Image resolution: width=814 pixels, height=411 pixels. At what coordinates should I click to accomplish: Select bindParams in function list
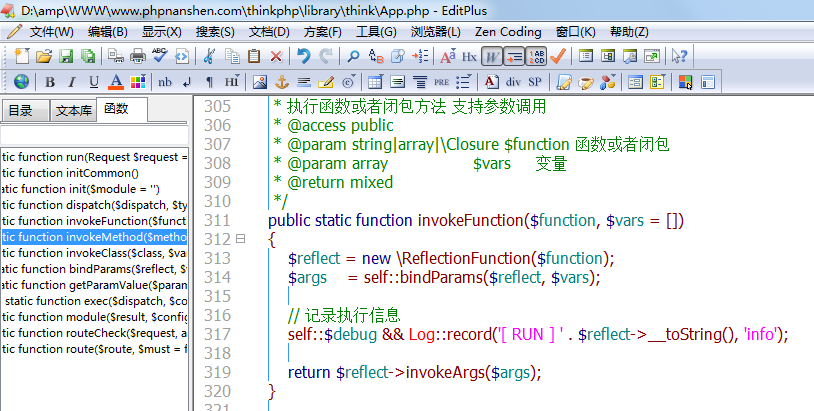94,269
